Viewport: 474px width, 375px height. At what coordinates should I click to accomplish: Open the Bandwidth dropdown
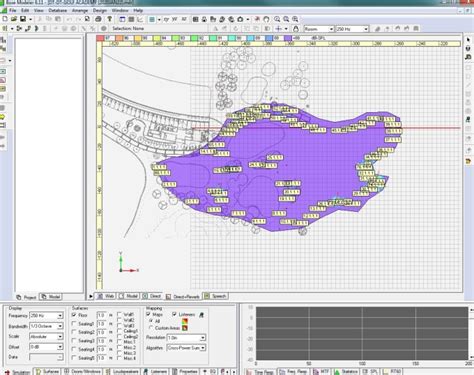click(x=46, y=326)
